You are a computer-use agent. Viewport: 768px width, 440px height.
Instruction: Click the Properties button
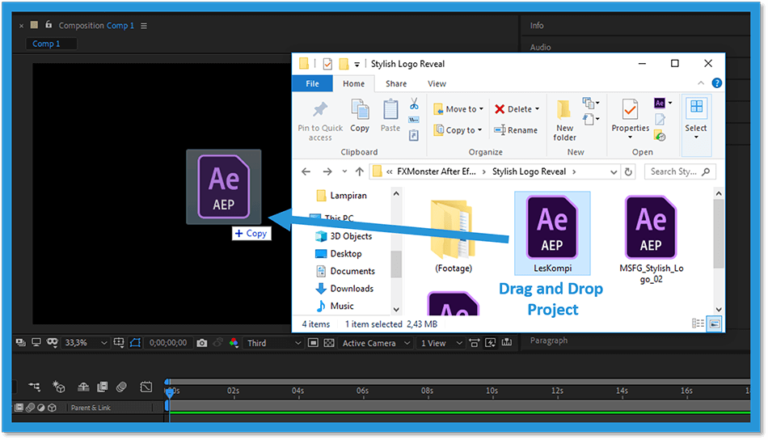(x=630, y=120)
